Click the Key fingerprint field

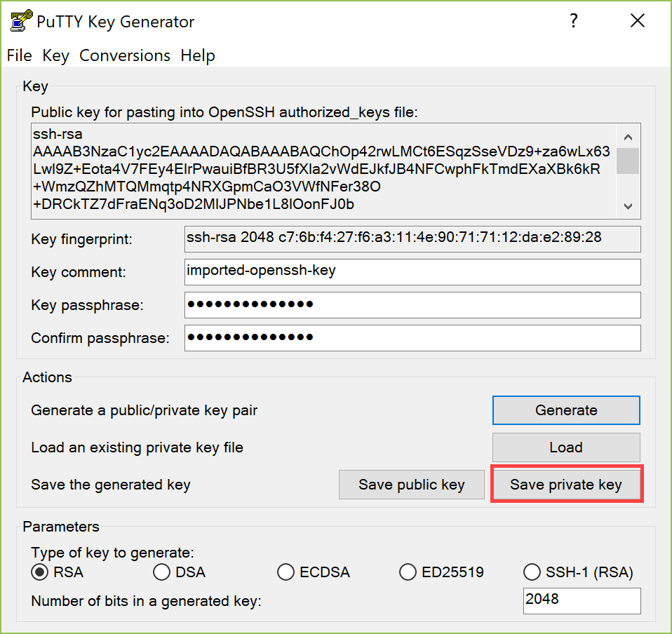[412, 239]
